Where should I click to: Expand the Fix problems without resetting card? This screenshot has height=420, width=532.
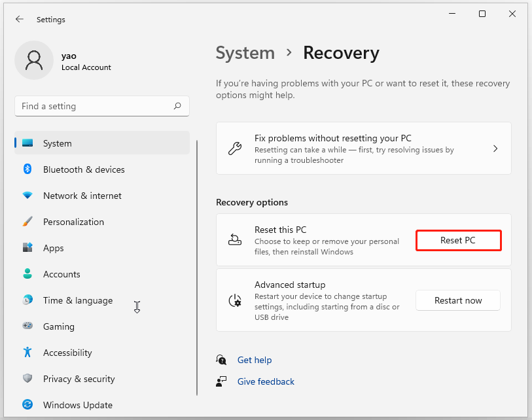point(495,149)
